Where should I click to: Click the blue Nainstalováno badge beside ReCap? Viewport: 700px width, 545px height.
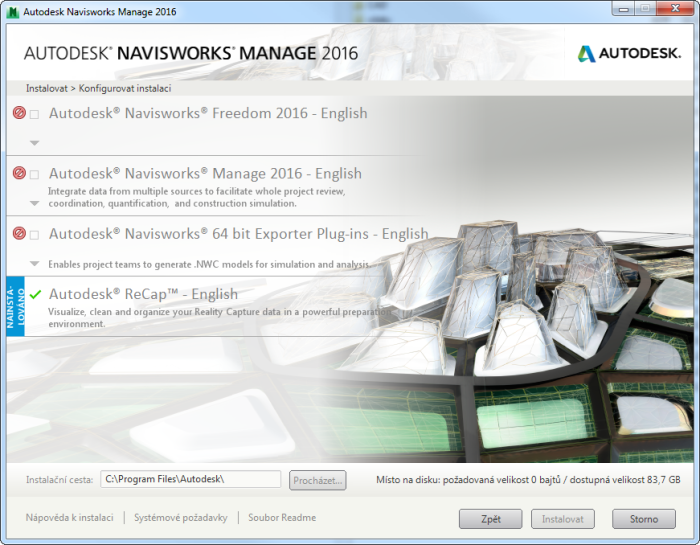click(13, 306)
